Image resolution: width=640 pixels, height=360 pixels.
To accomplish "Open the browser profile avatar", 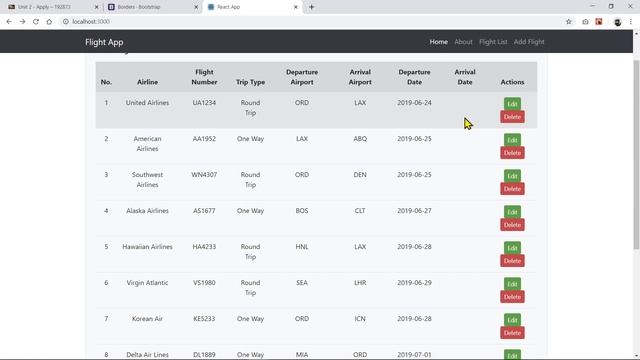I will (x=618, y=22).
